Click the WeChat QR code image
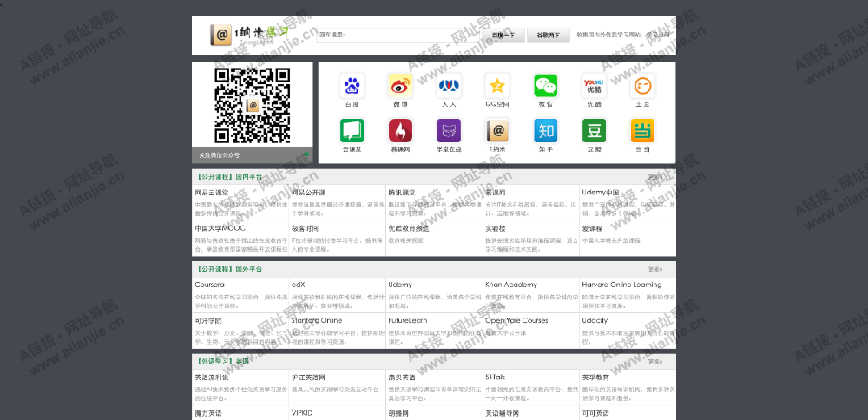 tap(252, 105)
